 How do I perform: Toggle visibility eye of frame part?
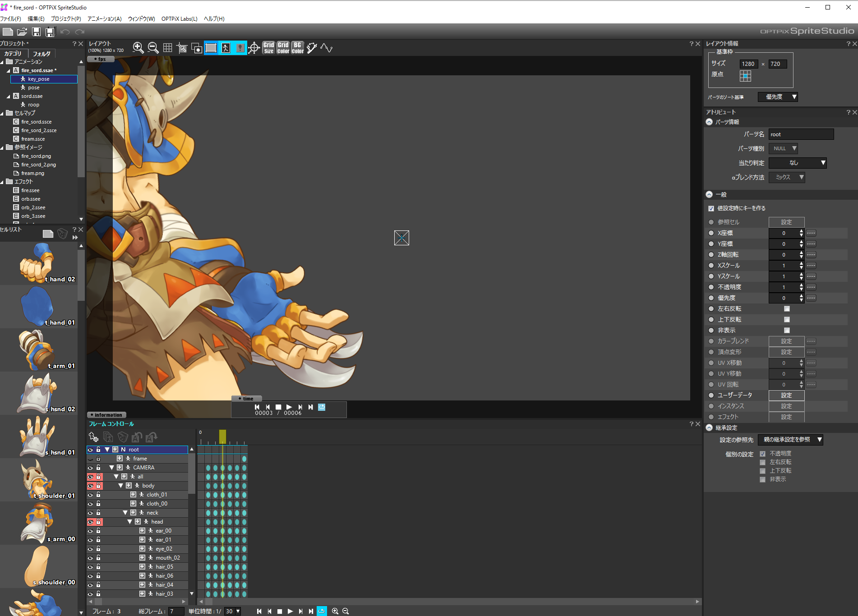coord(90,459)
